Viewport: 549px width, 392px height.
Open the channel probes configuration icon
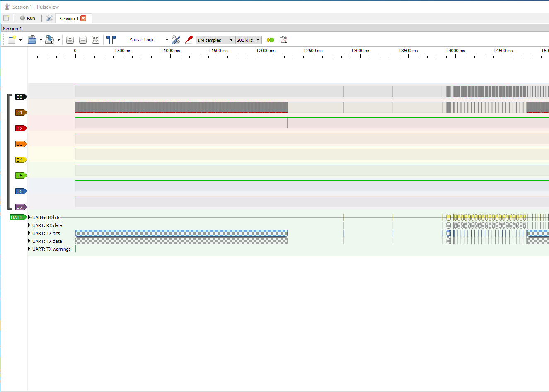click(189, 40)
